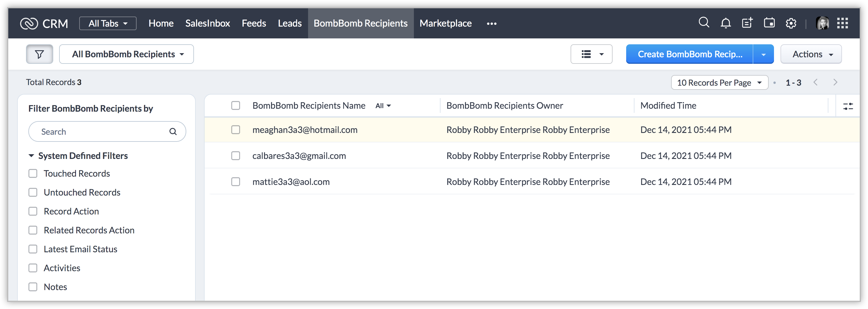Click owner cell of calbares3a3@gmail.com row
Viewport: 868px width, 309px height.
point(528,156)
